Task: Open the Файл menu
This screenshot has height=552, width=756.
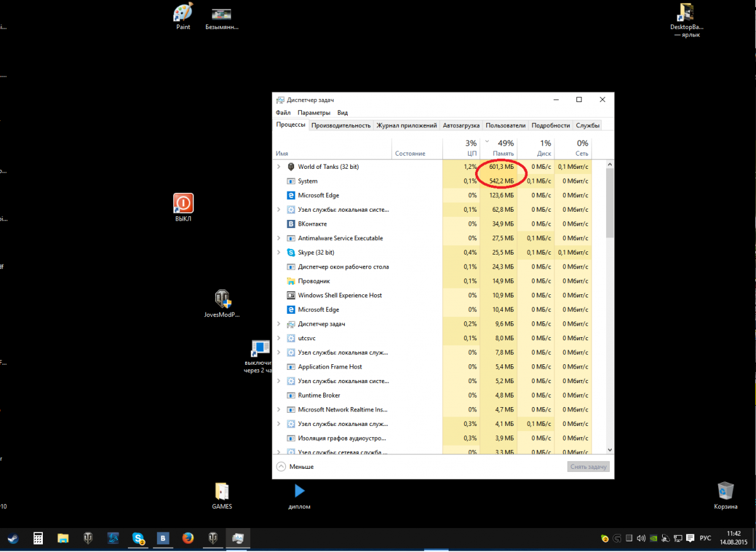Action: (283, 113)
